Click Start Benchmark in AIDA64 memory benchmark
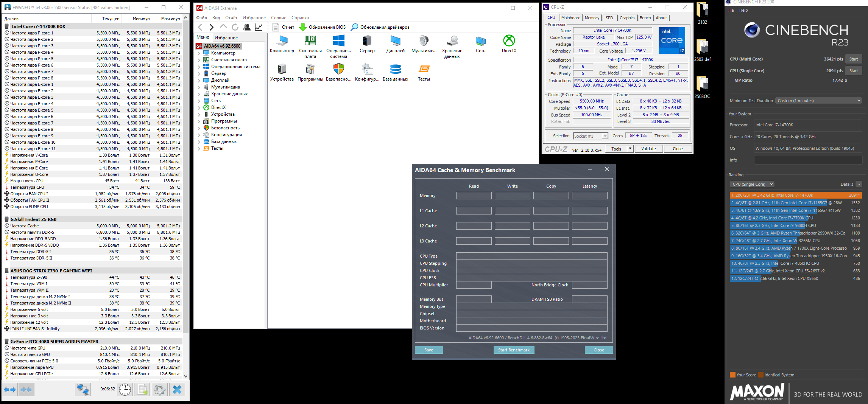Screen dimensions: 868x404 [x=514, y=350]
